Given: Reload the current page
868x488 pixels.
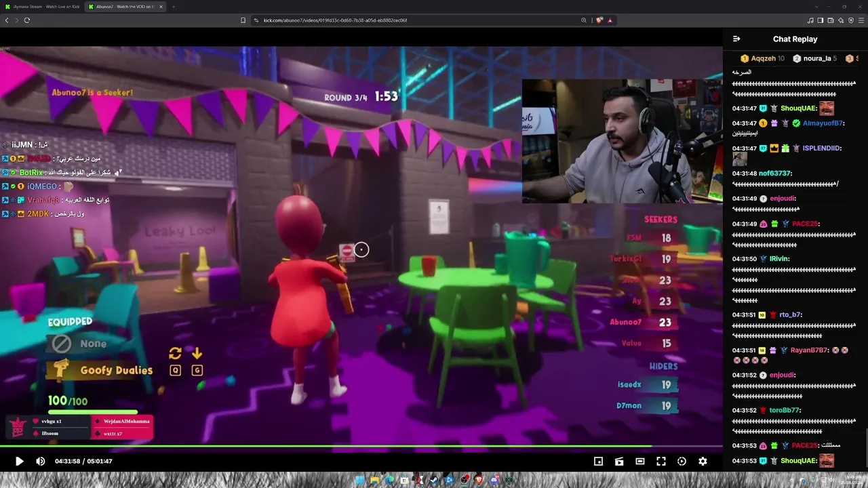Looking at the screenshot, I should tap(27, 20).
